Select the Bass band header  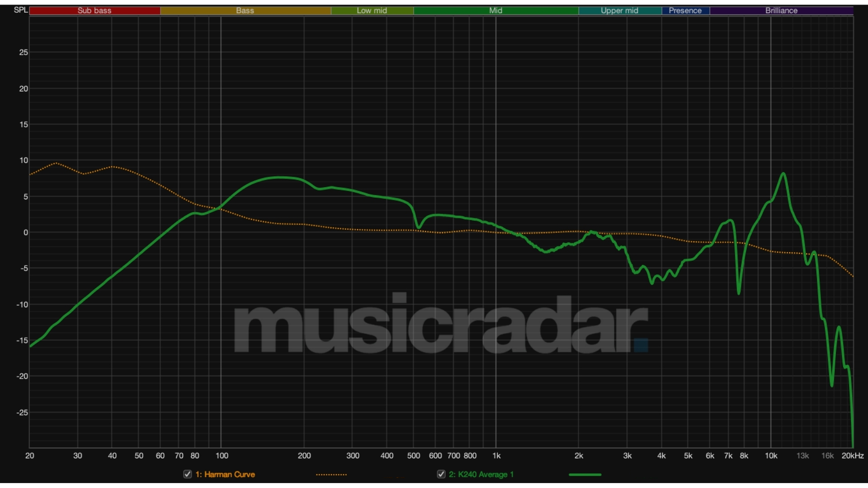(x=245, y=10)
